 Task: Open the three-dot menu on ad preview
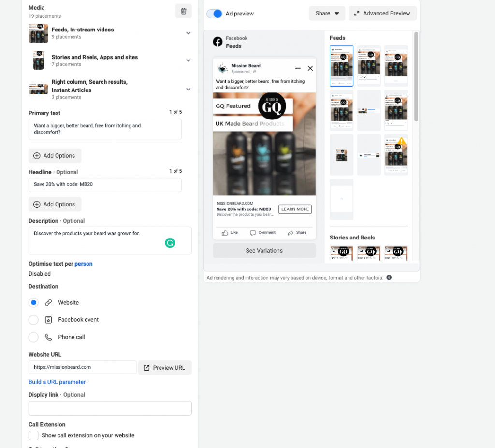(x=298, y=68)
